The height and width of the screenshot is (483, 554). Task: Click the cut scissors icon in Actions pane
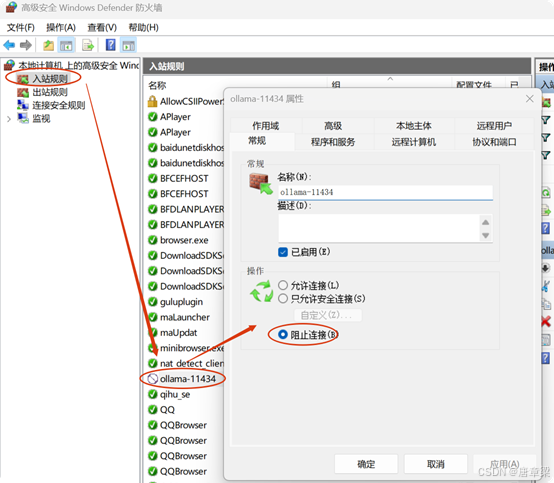coord(546,286)
